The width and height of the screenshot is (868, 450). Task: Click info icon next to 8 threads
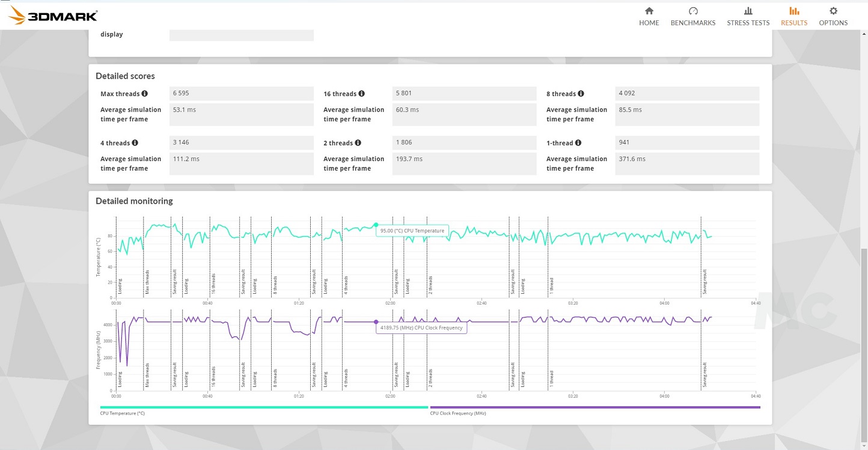[581, 94]
